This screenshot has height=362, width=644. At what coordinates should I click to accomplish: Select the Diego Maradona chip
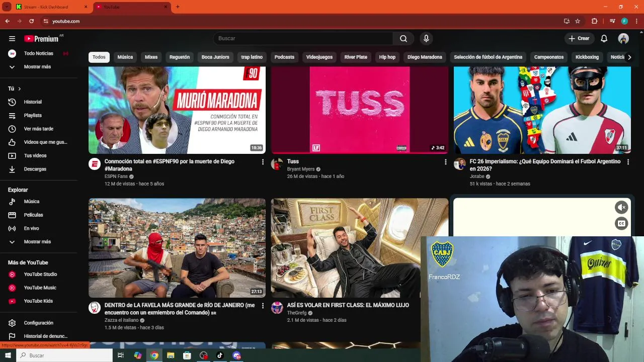425,57
